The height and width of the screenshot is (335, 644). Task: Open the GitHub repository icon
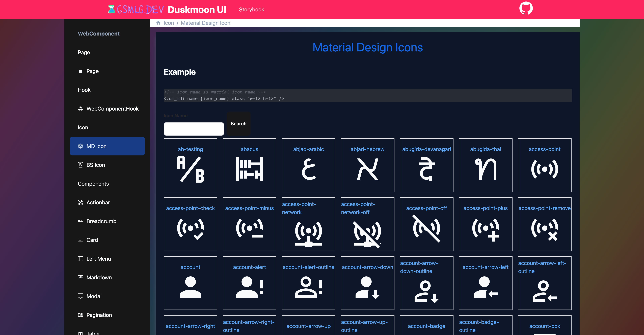[526, 9]
